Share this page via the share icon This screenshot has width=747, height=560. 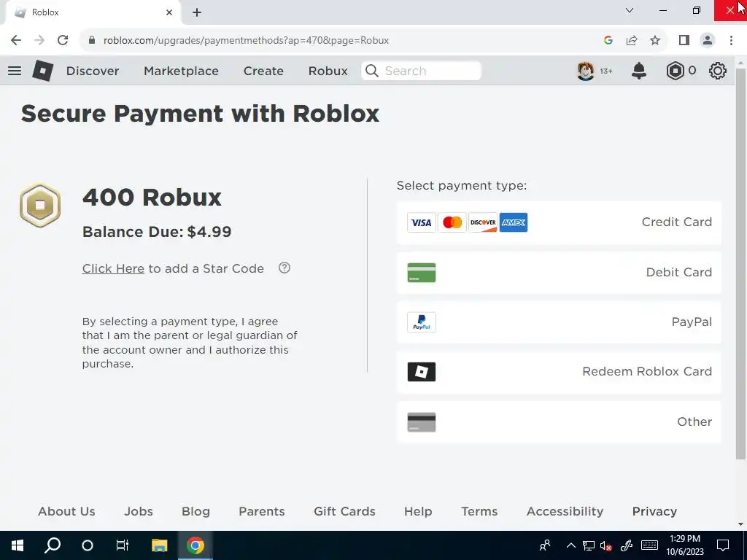pos(632,41)
